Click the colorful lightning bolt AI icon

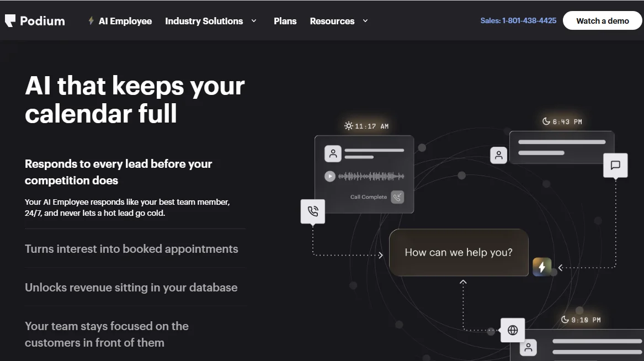(x=542, y=267)
